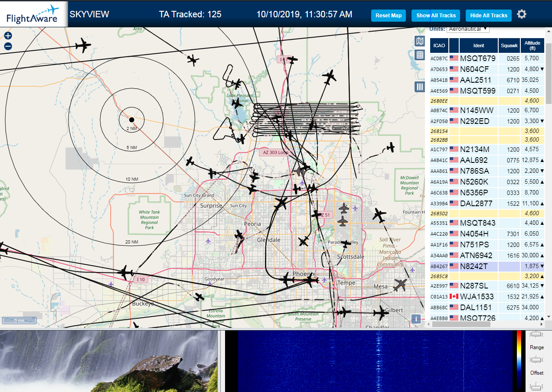The height and width of the screenshot is (392, 552).
Task: Click the grid overlay icon on map
Action: click(419, 55)
